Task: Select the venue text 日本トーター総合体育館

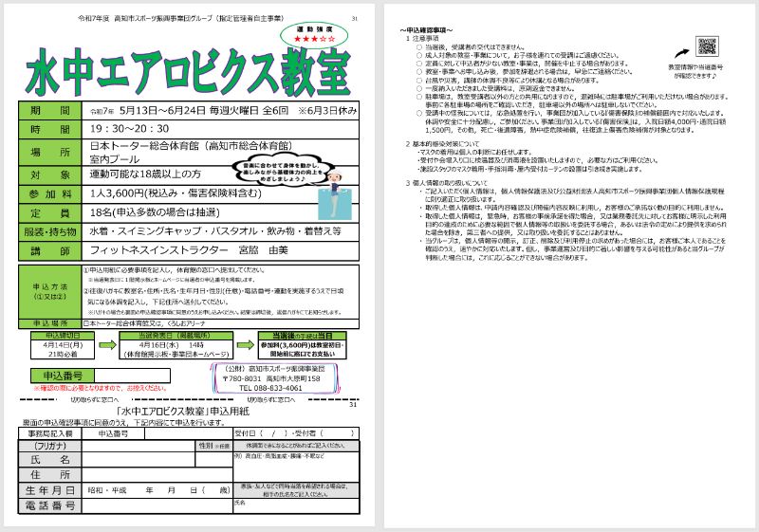Action: 144,146
